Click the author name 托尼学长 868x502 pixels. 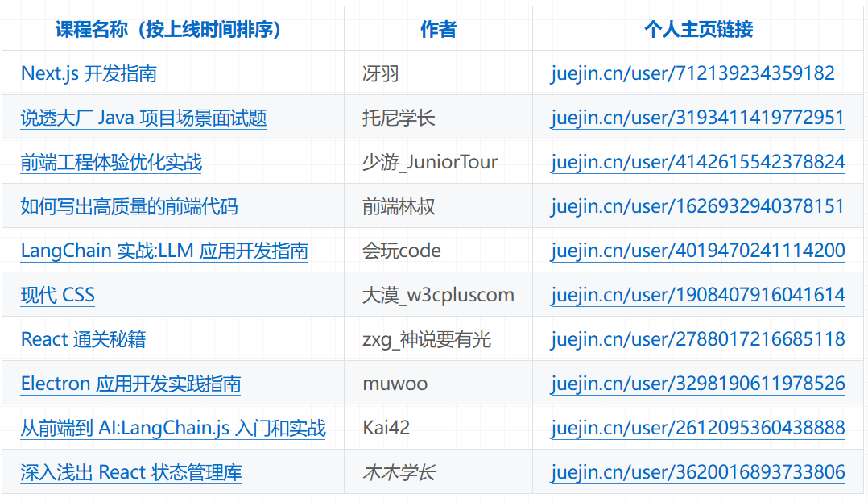[x=399, y=118]
